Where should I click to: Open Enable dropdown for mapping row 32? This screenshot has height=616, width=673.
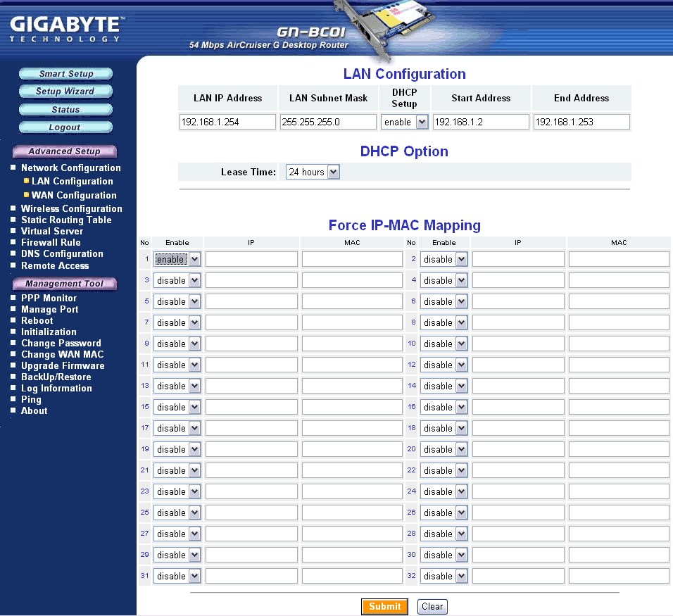click(x=444, y=576)
